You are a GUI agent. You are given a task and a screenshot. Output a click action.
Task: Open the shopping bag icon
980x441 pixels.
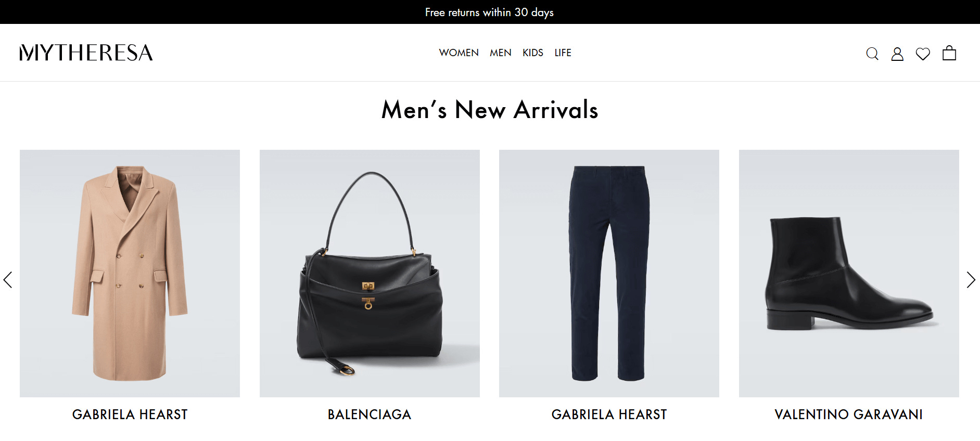click(x=949, y=53)
